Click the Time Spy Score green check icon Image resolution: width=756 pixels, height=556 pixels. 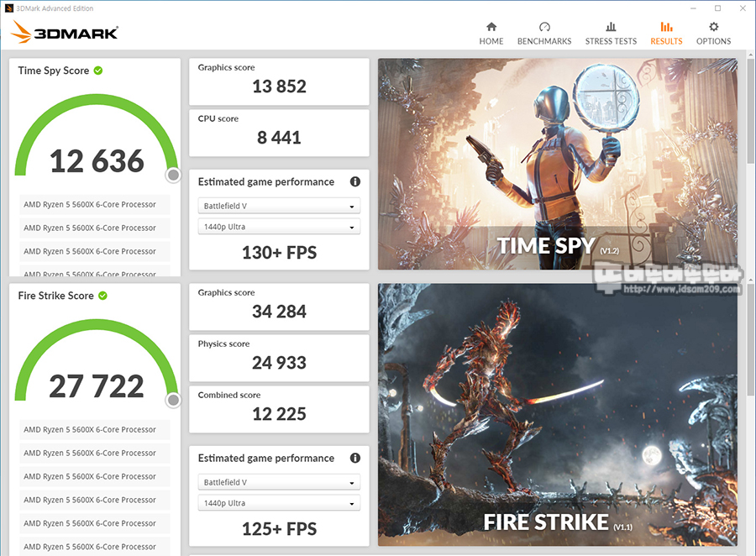click(98, 71)
